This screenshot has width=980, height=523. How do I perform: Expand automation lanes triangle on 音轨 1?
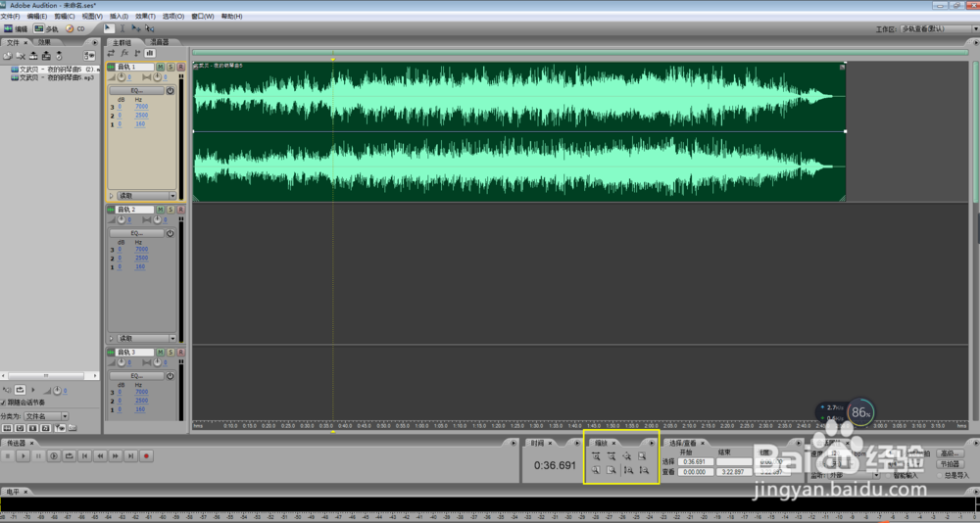(x=112, y=196)
